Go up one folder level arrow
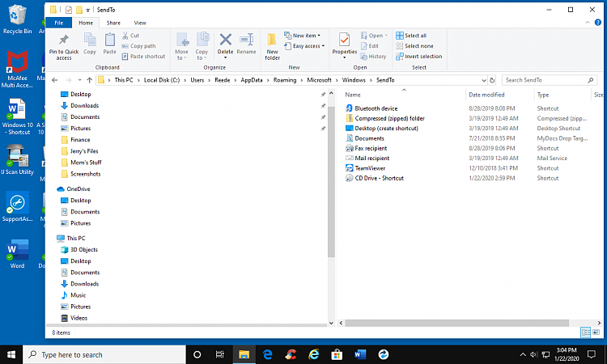This screenshot has height=364, width=607. [x=89, y=80]
